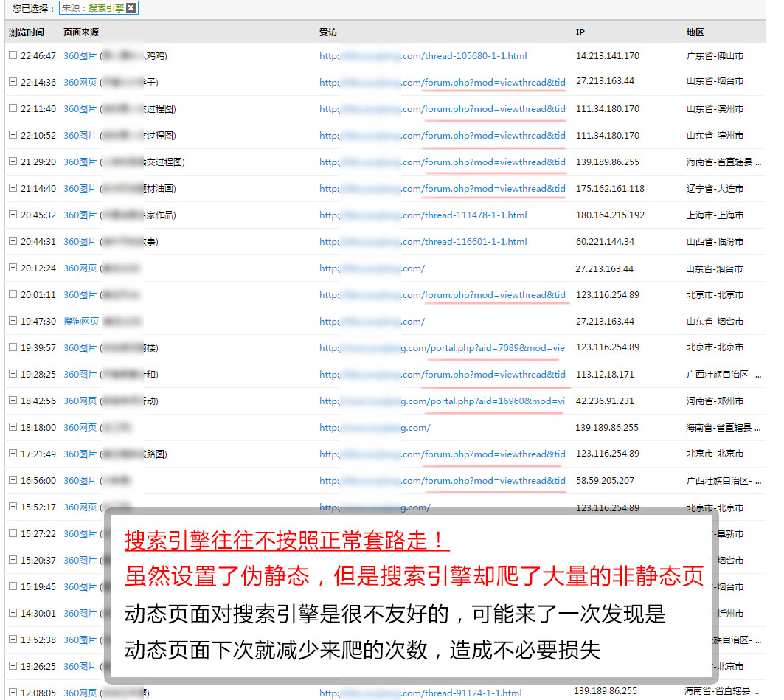784x700 pixels.
Task: Open 360网页 source link at 12:08:05
Action: 80,693
